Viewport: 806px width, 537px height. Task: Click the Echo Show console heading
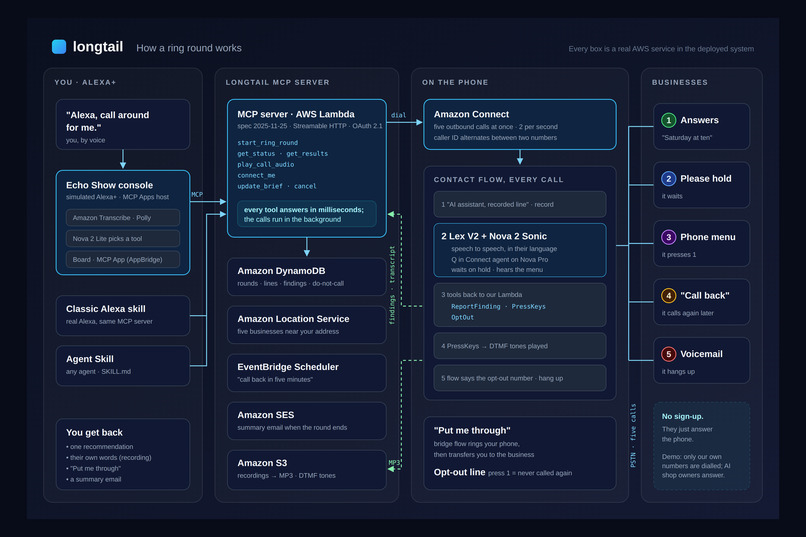point(109,185)
